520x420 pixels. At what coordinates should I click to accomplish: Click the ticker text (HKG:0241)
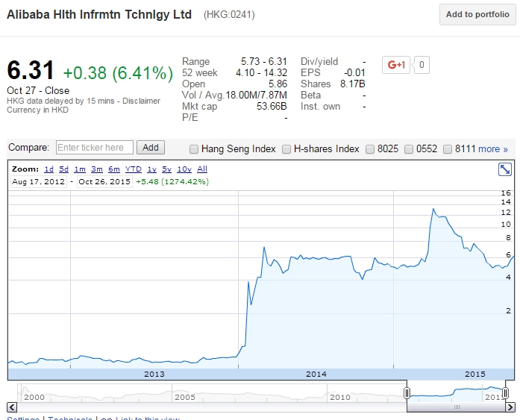point(229,15)
